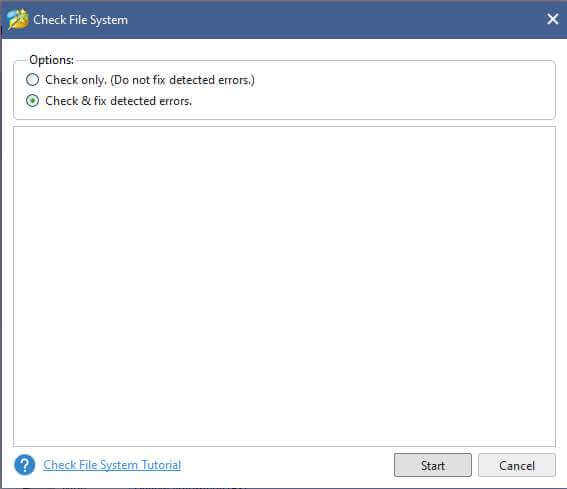The width and height of the screenshot is (567, 489).
Task: Click the MiniTool app icon in title bar
Action: [x=18, y=20]
